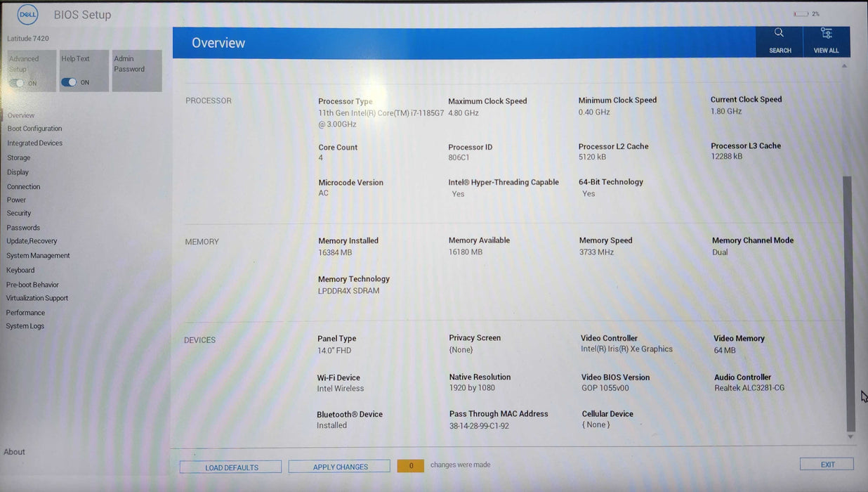
Task: Open the Integrated Devices section
Action: (34, 143)
